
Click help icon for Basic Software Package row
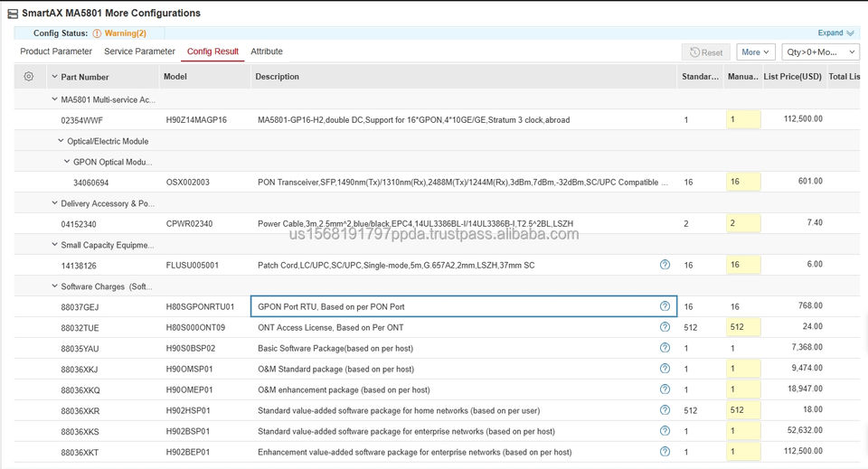click(x=665, y=348)
